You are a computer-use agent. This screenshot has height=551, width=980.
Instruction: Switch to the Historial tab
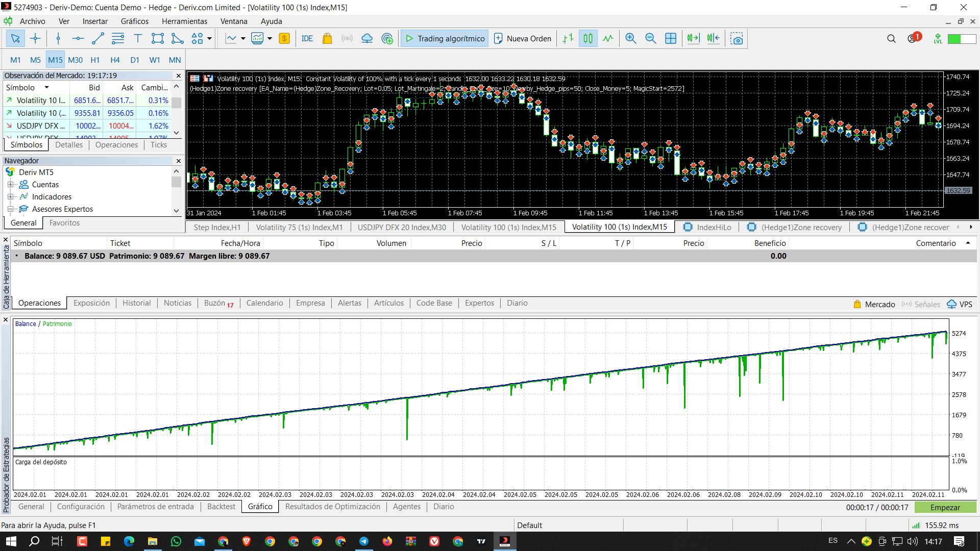pyautogui.click(x=137, y=303)
